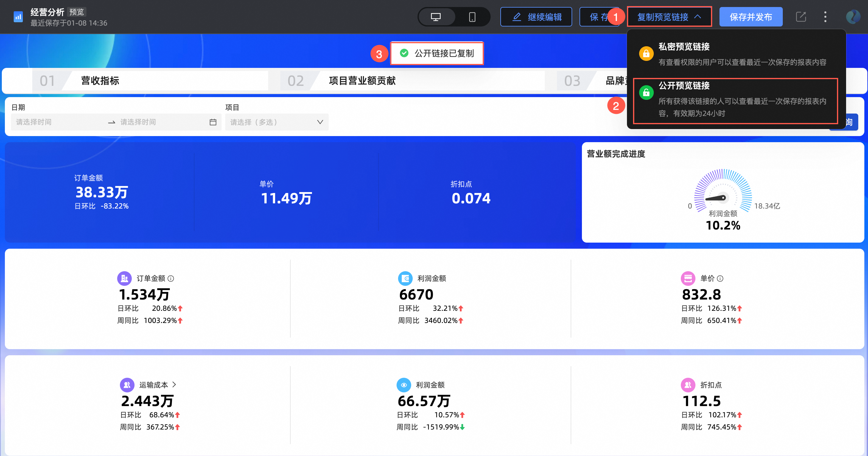Click the 经营分析 app logo icon

coord(18,17)
